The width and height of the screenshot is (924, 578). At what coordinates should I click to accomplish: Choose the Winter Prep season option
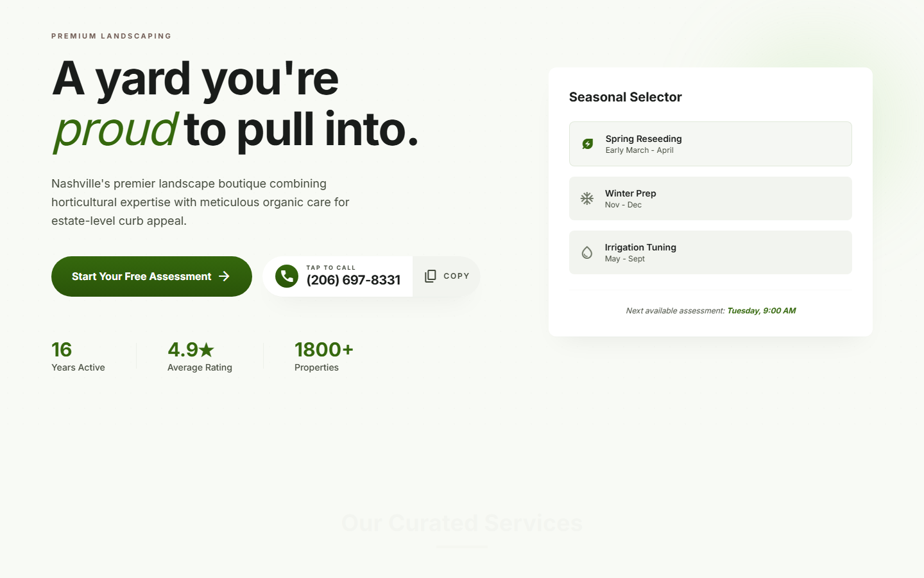point(710,198)
